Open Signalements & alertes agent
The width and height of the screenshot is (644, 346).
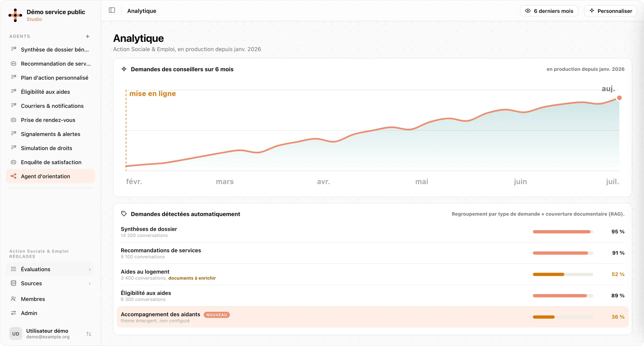(x=50, y=134)
